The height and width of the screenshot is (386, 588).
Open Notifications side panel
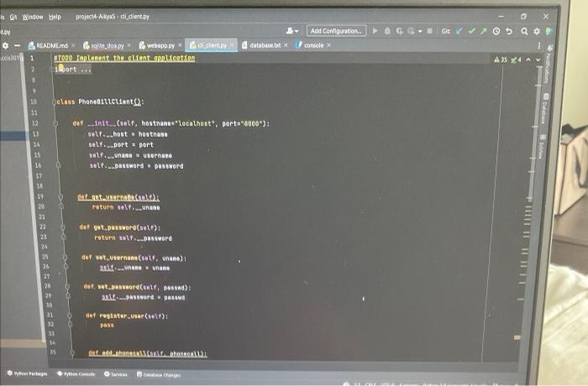[549, 65]
